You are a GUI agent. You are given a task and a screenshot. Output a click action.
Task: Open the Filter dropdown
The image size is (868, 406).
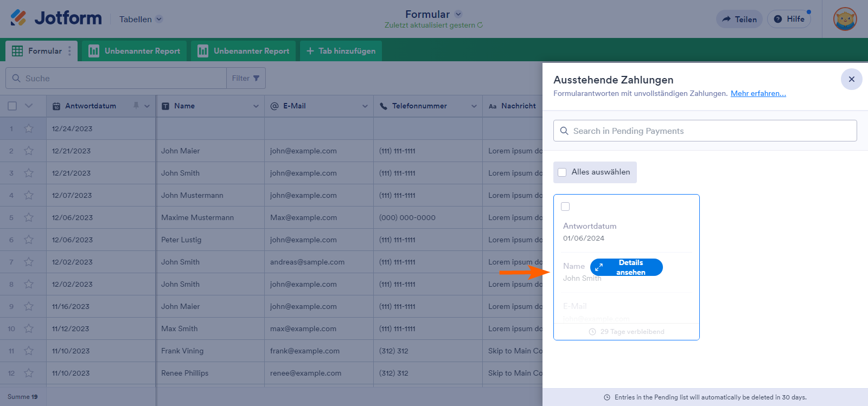click(x=246, y=78)
